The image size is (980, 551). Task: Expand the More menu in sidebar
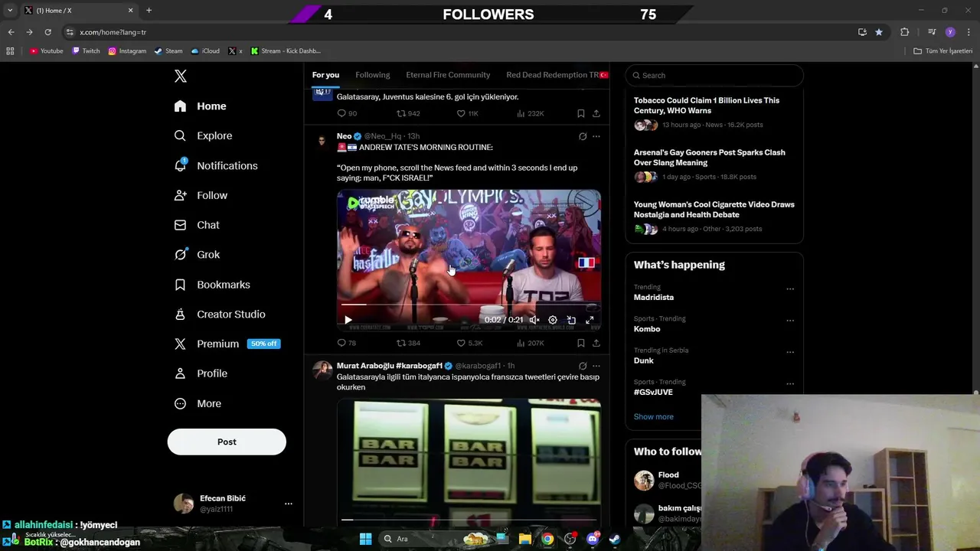tap(198, 403)
